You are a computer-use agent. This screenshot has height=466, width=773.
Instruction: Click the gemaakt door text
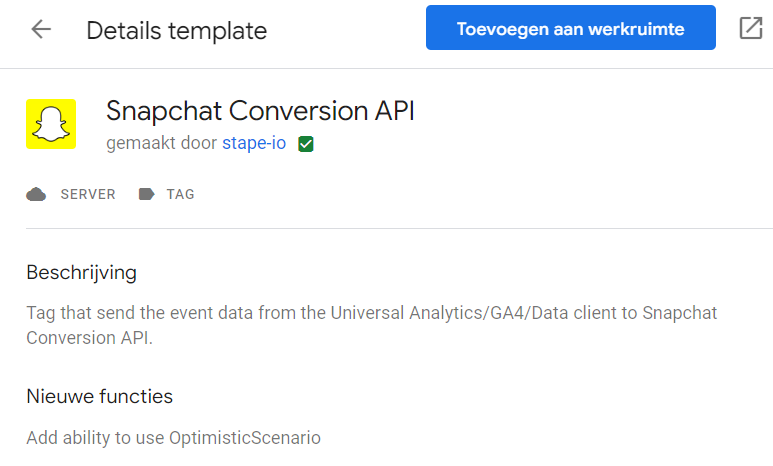coord(161,143)
